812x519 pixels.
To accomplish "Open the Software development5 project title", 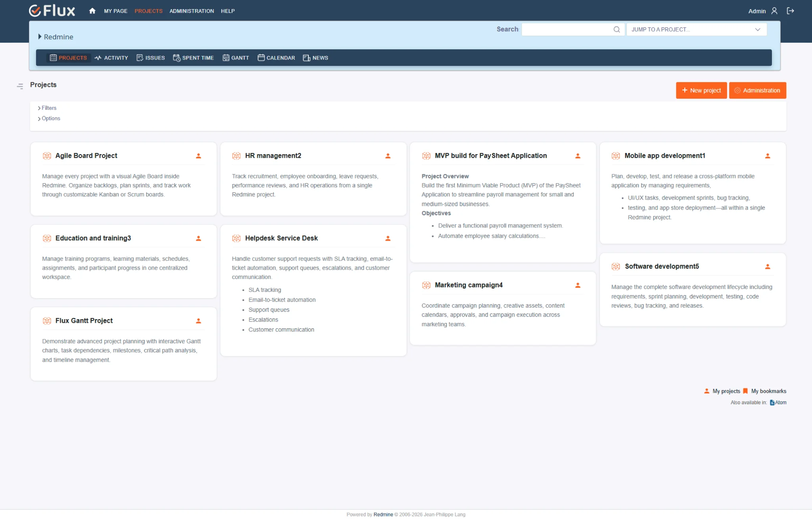I will click(x=662, y=266).
